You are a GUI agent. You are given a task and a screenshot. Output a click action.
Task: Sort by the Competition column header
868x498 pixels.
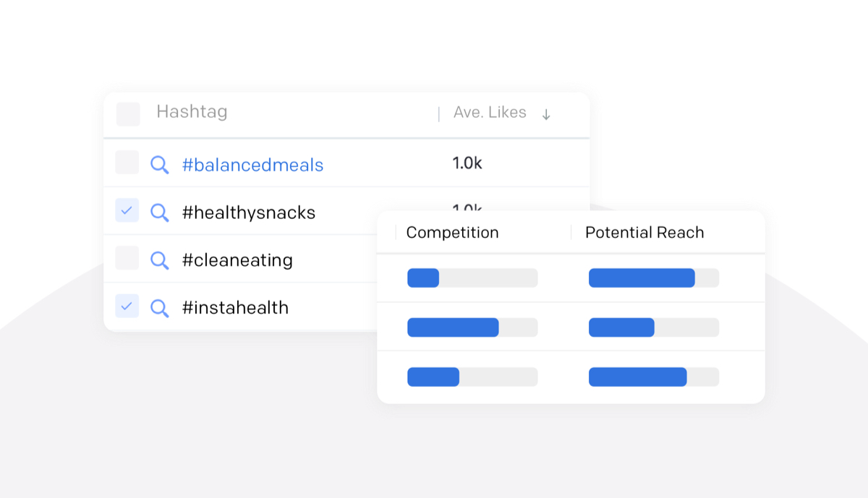[x=452, y=233]
